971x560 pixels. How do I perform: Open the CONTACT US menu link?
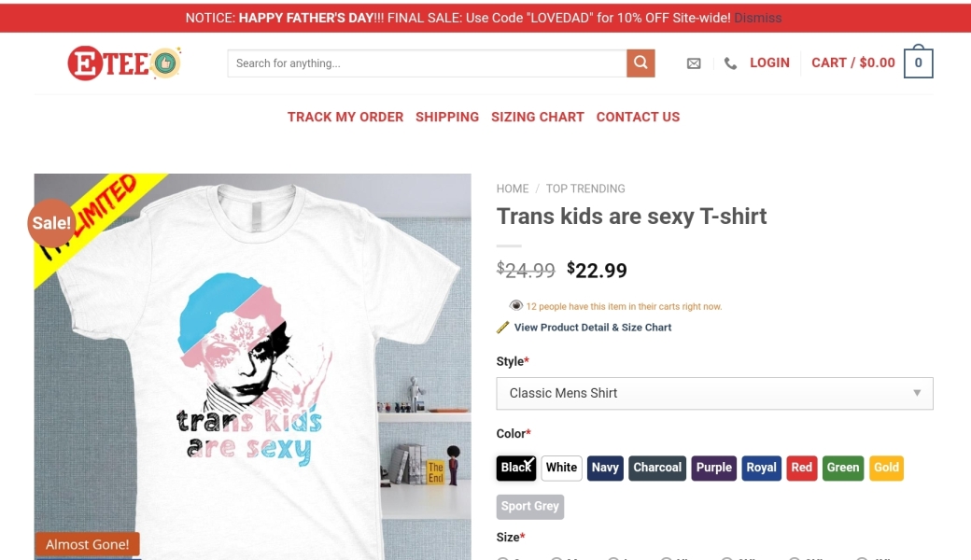(639, 117)
